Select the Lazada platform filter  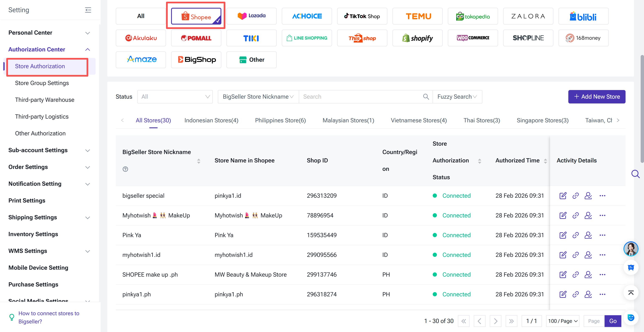[251, 16]
